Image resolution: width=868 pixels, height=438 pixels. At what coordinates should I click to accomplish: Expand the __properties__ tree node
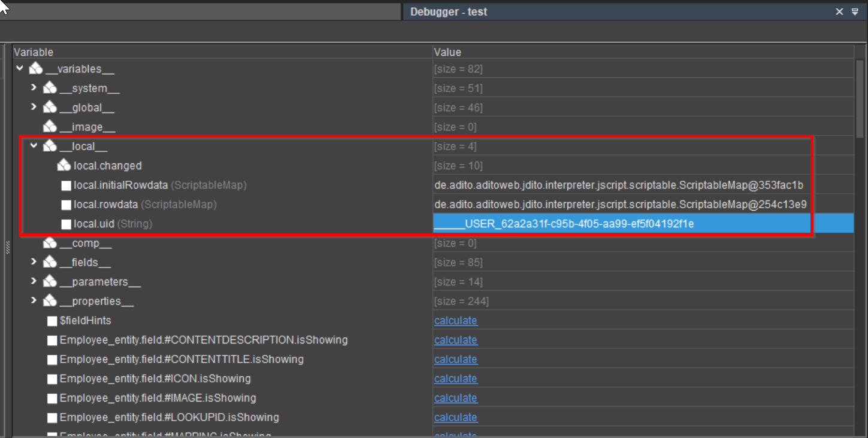pyautogui.click(x=34, y=301)
